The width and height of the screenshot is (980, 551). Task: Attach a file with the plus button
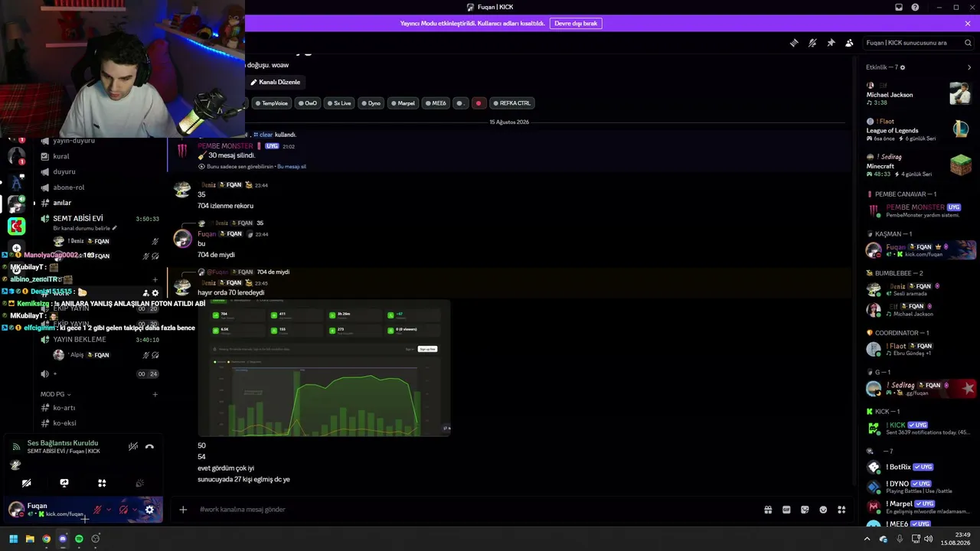[183, 510]
